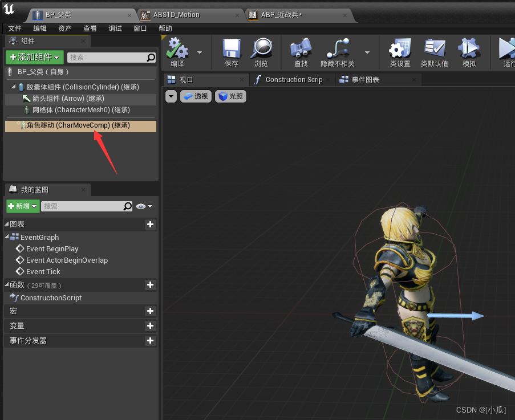Open the Debug (调试) menu
The height and width of the screenshot is (420, 515).
(115, 28)
